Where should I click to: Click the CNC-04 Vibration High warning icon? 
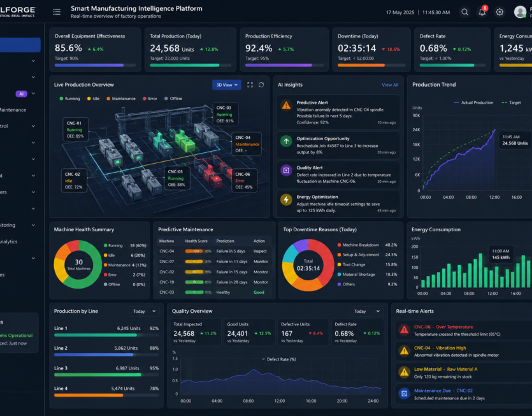tap(404, 350)
